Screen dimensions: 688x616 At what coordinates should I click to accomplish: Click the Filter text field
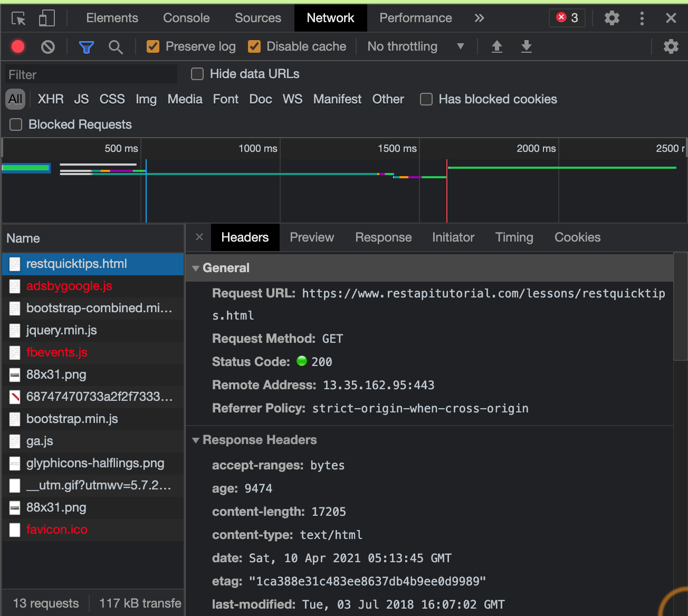(91, 74)
